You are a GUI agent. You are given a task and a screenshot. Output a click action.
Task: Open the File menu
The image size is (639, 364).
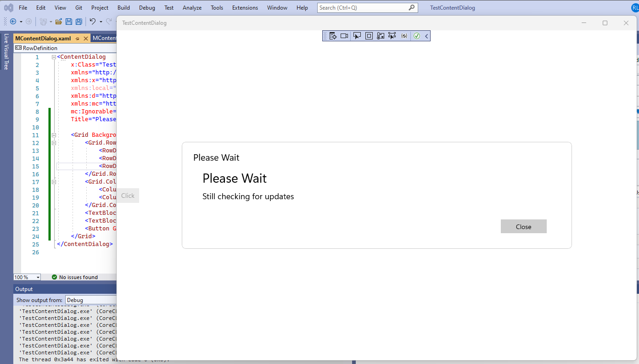tap(23, 8)
